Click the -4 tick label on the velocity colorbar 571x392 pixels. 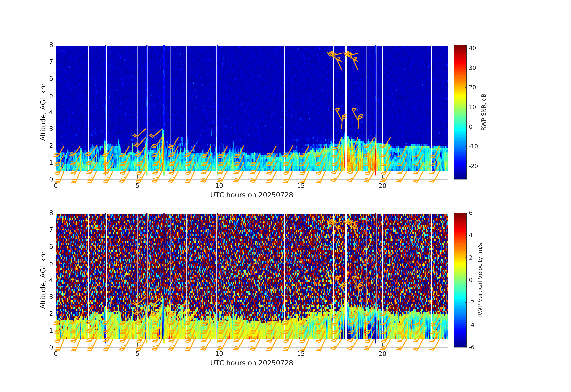point(472,325)
